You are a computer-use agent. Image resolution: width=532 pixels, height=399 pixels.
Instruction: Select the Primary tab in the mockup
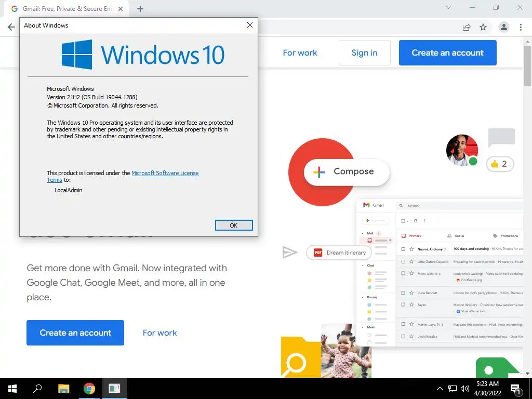pyautogui.click(x=411, y=235)
